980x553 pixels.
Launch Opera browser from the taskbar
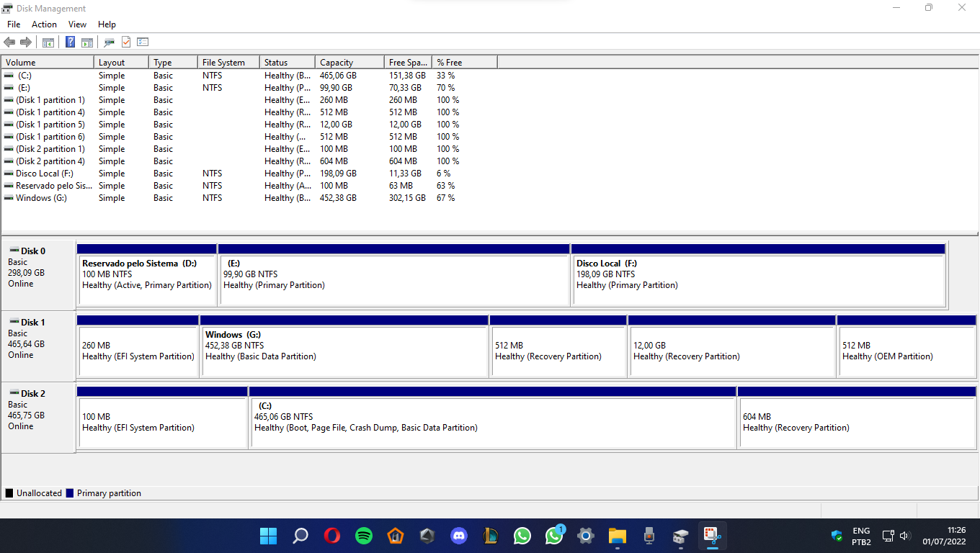point(332,536)
